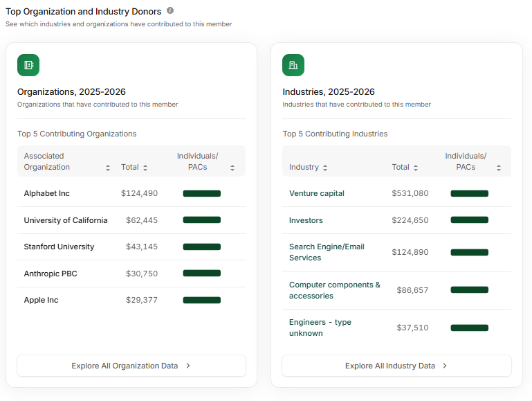The image size is (532, 401).
Task: Click Top Organization and Industry Donors title
Action: point(84,12)
